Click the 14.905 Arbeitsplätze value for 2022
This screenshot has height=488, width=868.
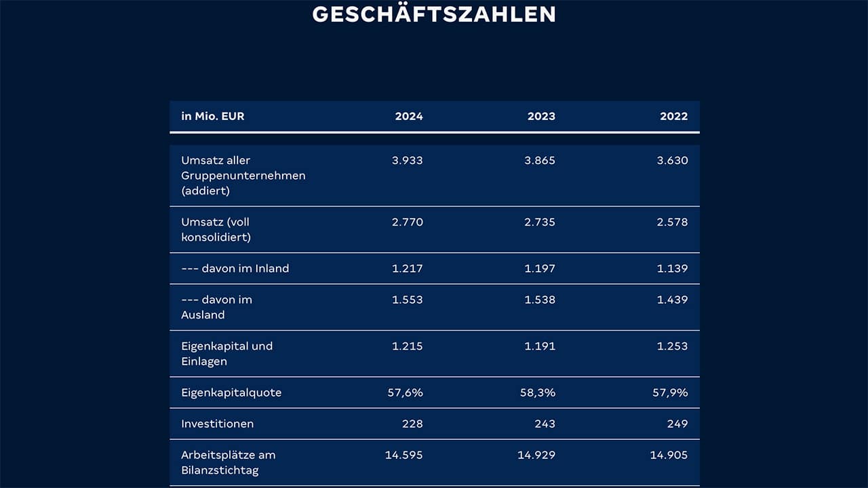pos(669,455)
